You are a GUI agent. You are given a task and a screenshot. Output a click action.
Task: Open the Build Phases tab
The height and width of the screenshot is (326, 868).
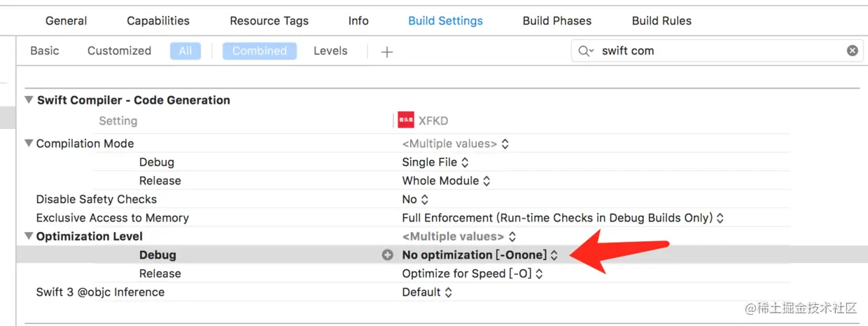pyautogui.click(x=556, y=21)
